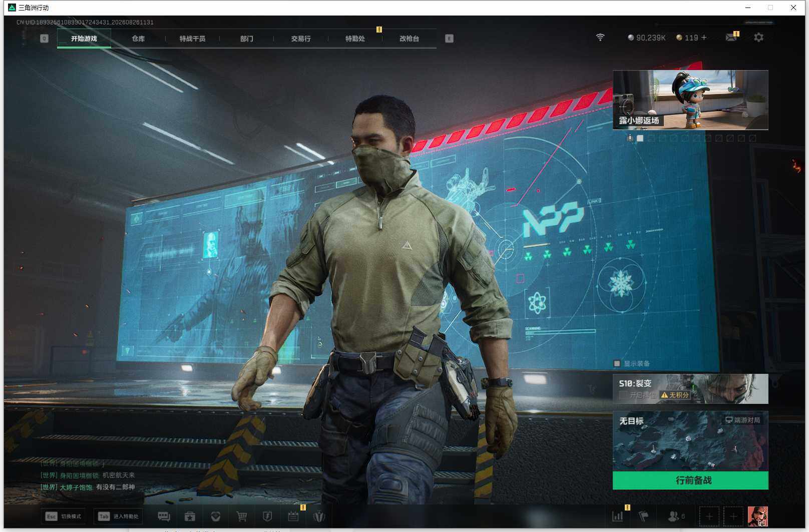
Task: Open the settings gear icon
Action: 758,38
